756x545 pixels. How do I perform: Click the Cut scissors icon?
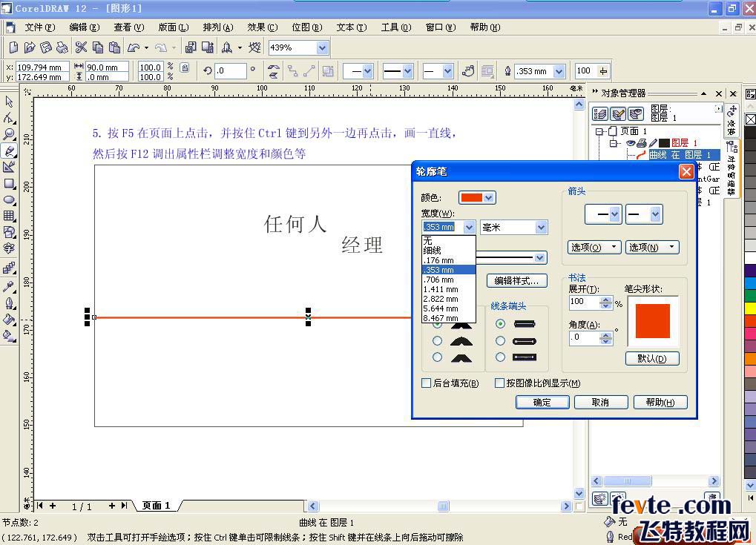click(x=81, y=47)
